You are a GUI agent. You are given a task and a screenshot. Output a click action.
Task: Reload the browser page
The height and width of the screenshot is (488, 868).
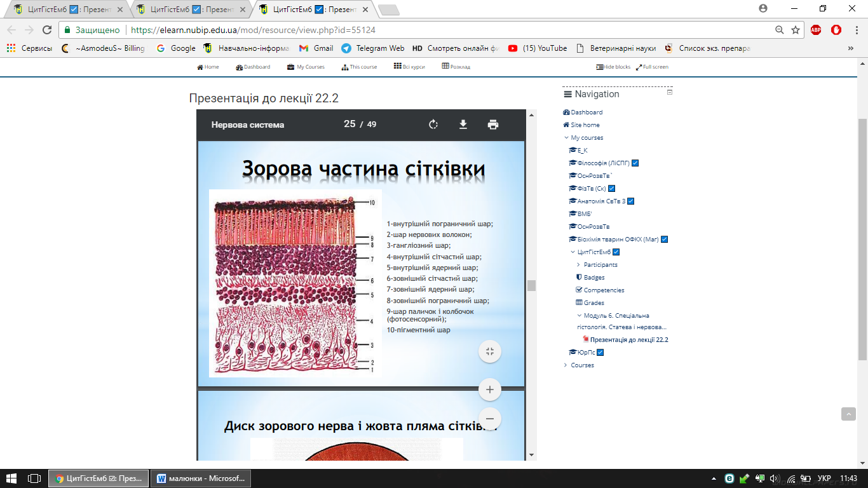point(47,30)
